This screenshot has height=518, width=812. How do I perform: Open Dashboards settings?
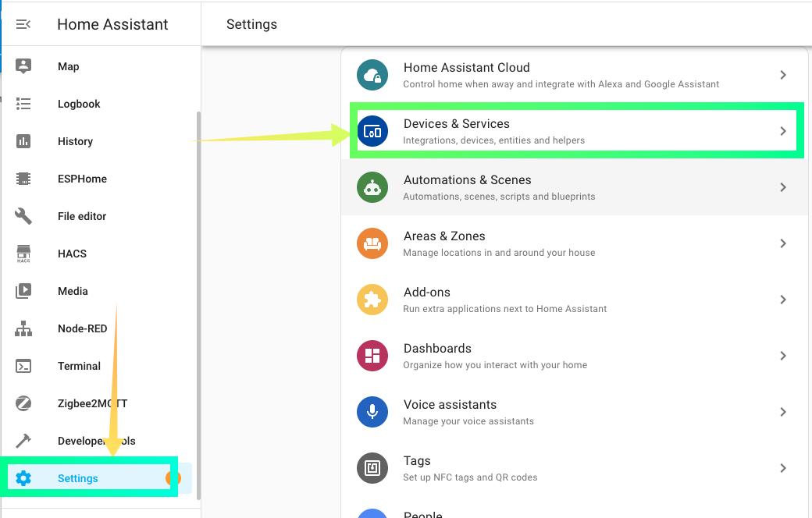coord(575,356)
